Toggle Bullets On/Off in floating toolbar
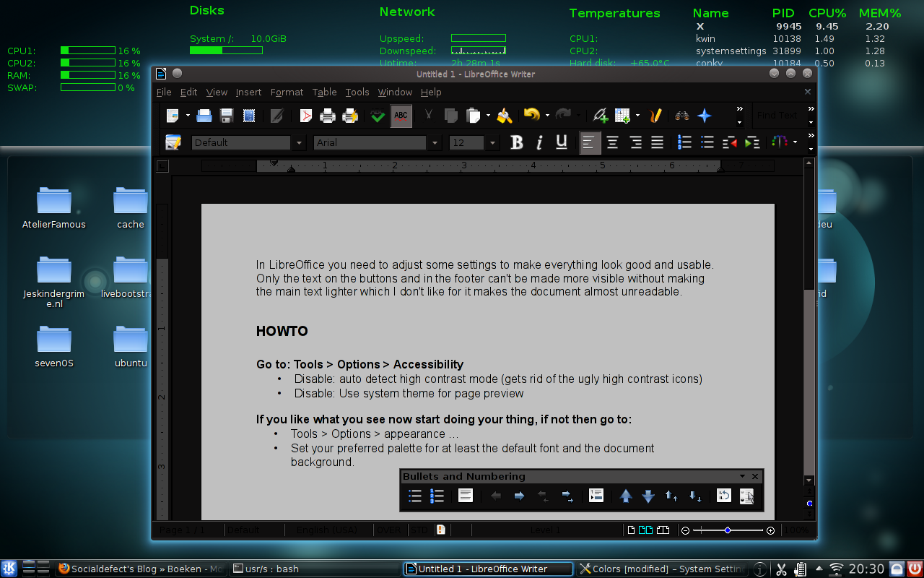The width and height of the screenshot is (924, 578). tap(415, 496)
